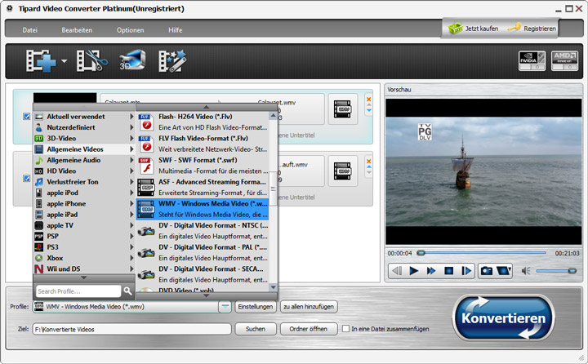This screenshot has height=364, width=588.
Task: Click the Wii und DS icon
Action: pyautogui.click(x=39, y=269)
